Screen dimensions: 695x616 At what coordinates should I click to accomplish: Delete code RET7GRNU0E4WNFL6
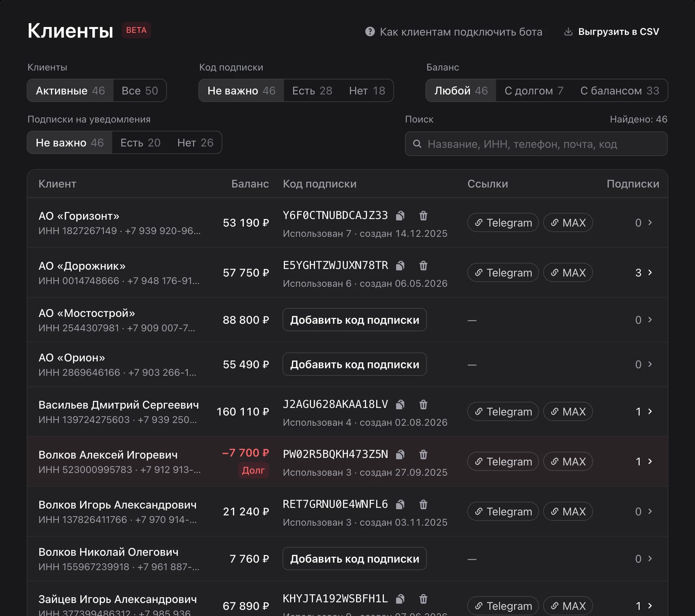[x=423, y=504]
